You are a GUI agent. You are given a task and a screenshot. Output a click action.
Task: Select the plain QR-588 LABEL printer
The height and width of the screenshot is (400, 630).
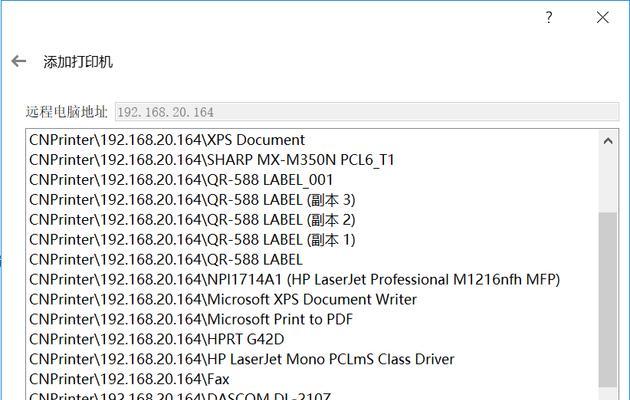[x=166, y=259]
